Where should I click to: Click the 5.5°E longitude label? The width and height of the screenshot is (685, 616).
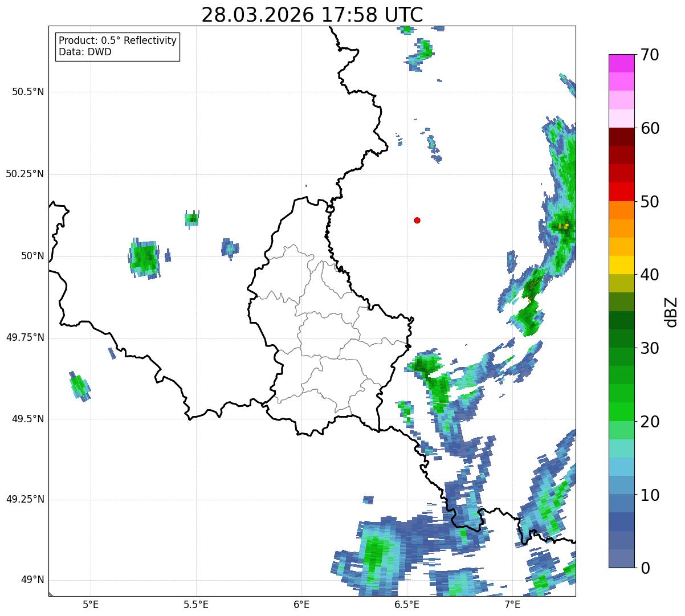[196, 604]
